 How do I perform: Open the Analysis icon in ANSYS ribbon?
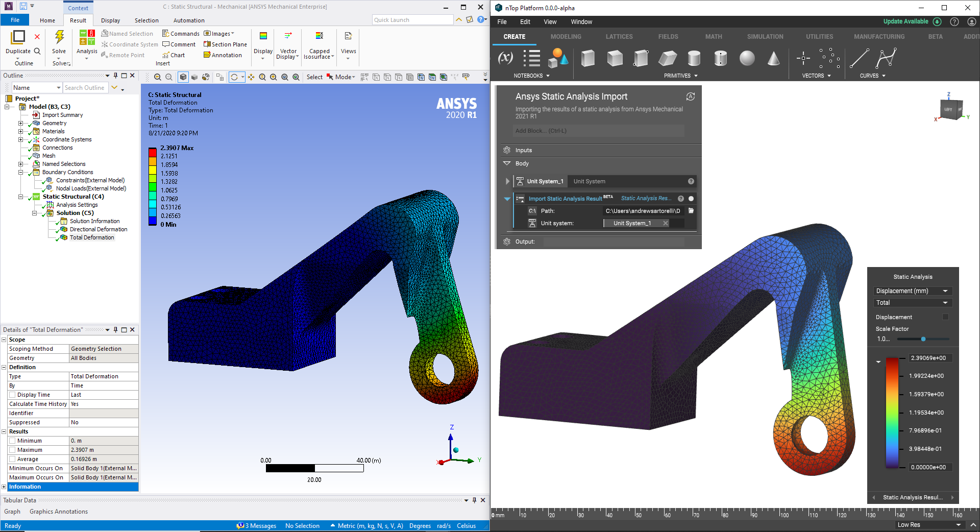87,37
